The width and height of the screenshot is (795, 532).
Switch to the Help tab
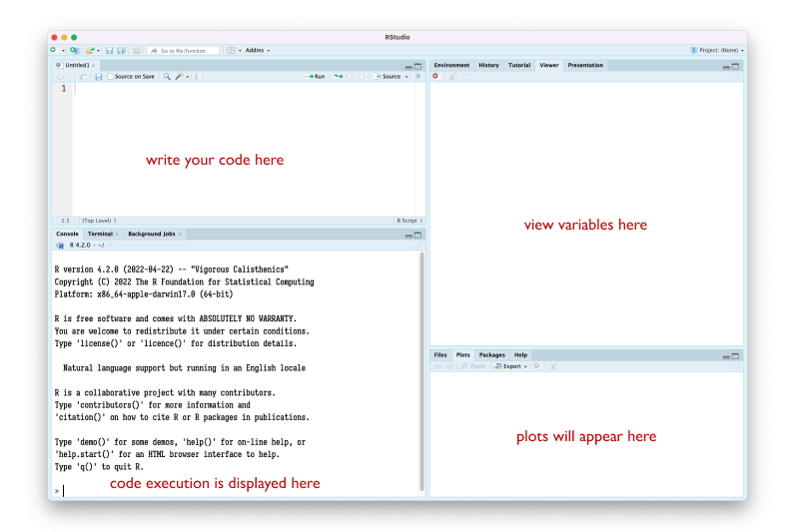click(x=520, y=354)
